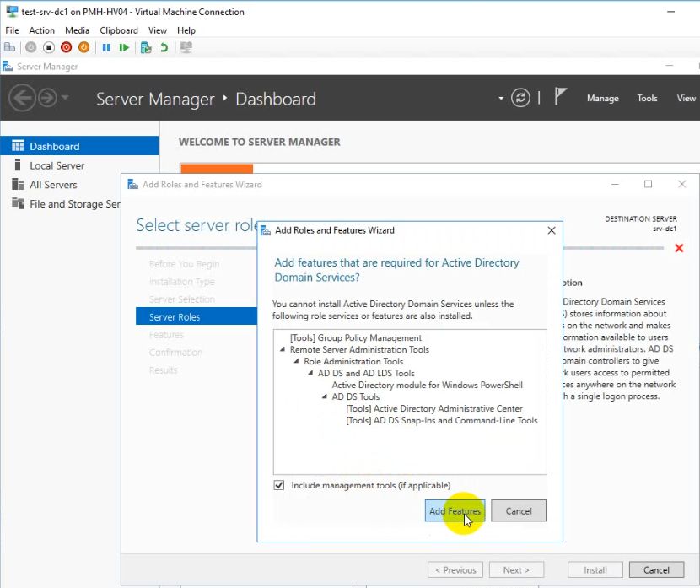Click the Checkpoint toolbar icon
Screen dimensions: 700x588
pos(146,47)
